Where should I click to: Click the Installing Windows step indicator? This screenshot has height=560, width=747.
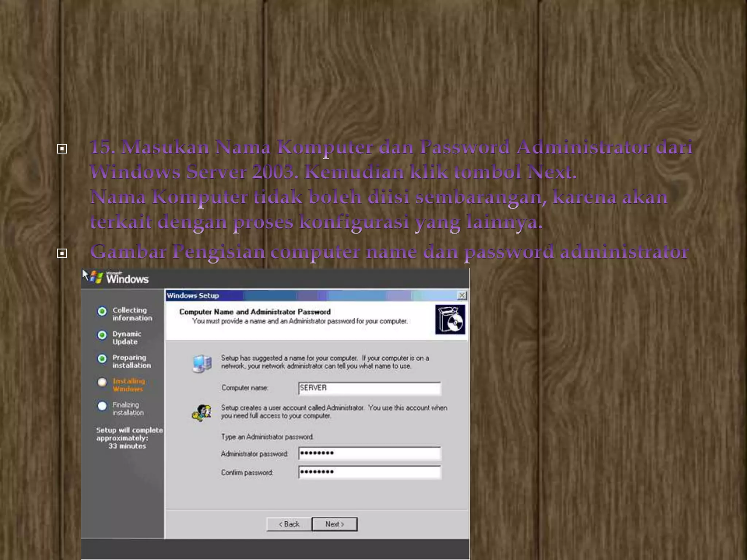[102, 382]
